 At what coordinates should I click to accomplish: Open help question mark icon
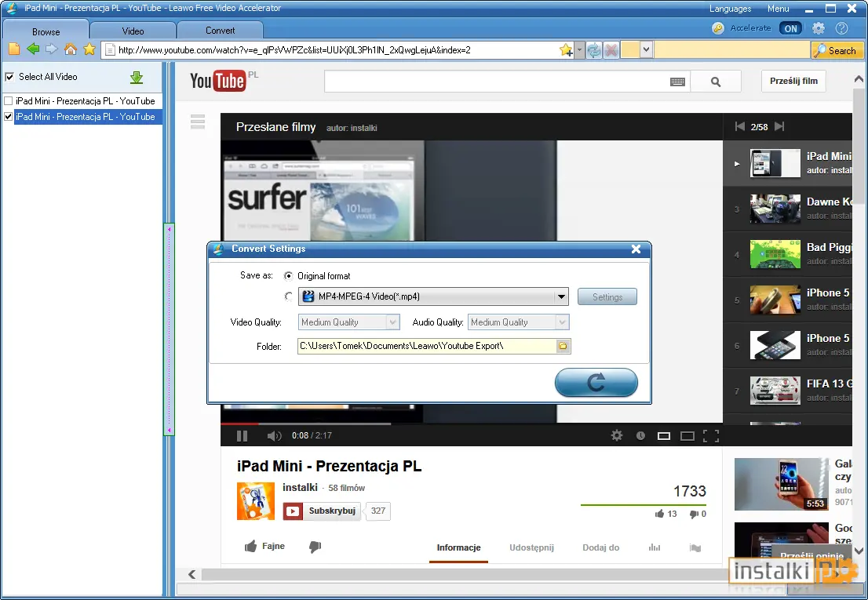click(x=841, y=28)
